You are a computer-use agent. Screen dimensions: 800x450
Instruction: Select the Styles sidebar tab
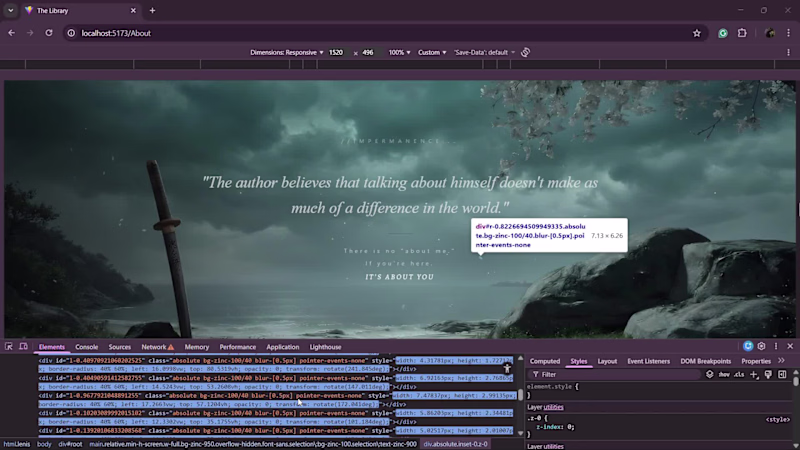coord(579,361)
